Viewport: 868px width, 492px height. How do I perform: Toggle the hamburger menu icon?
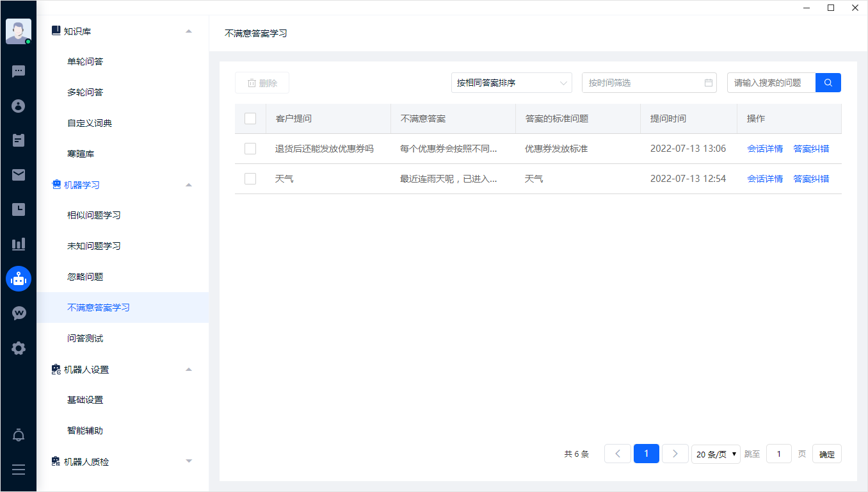pyautogui.click(x=19, y=470)
